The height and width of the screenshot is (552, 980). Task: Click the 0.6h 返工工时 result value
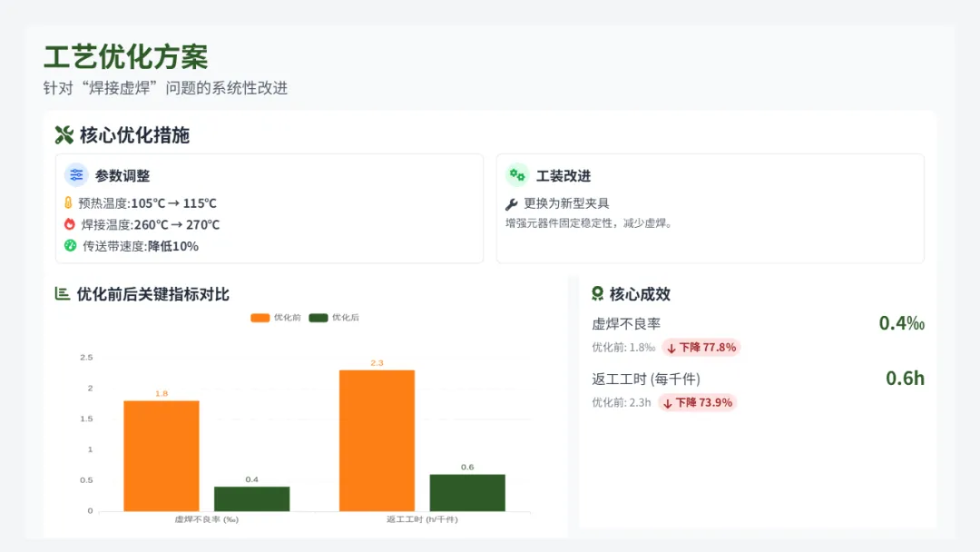click(x=905, y=379)
